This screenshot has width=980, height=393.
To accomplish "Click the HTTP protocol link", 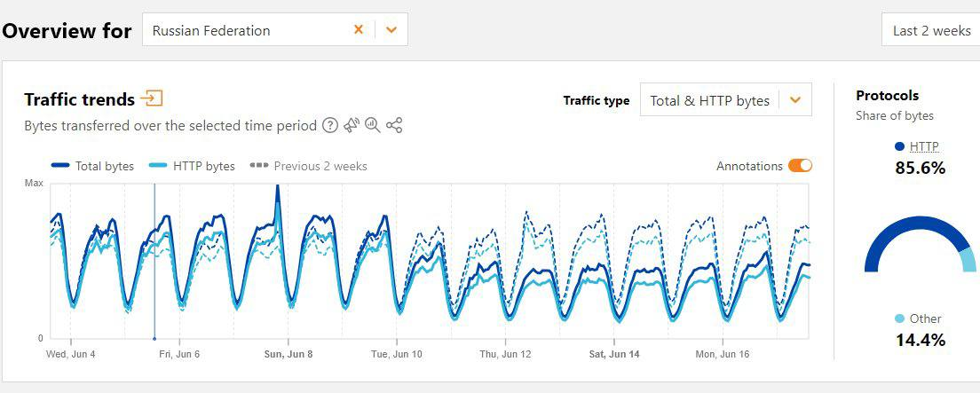I will coord(924,146).
